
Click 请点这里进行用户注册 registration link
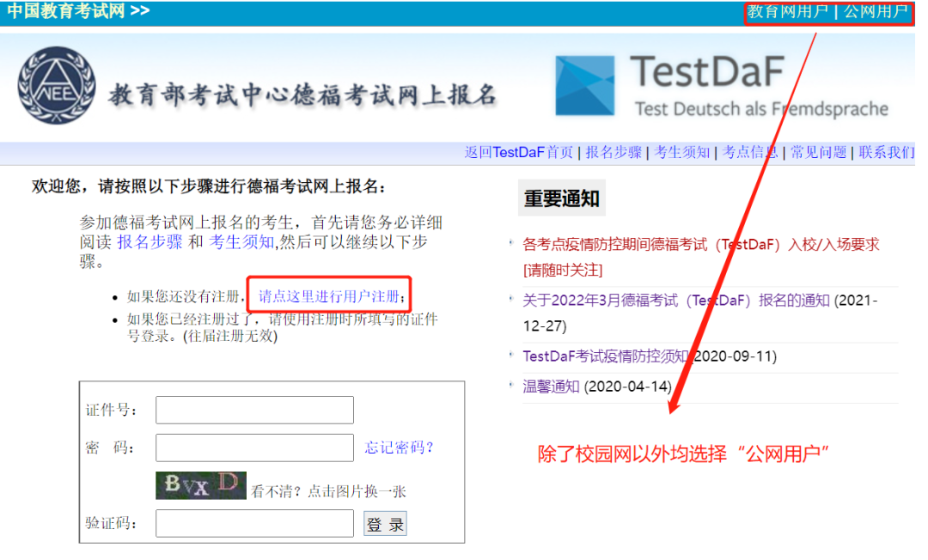click(x=329, y=296)
